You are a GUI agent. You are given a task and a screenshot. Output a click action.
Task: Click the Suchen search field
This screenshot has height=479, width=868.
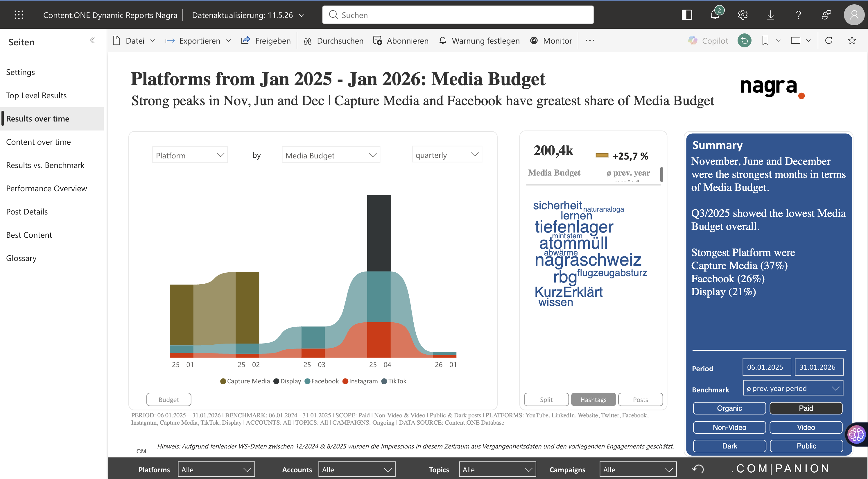point(458,15)
